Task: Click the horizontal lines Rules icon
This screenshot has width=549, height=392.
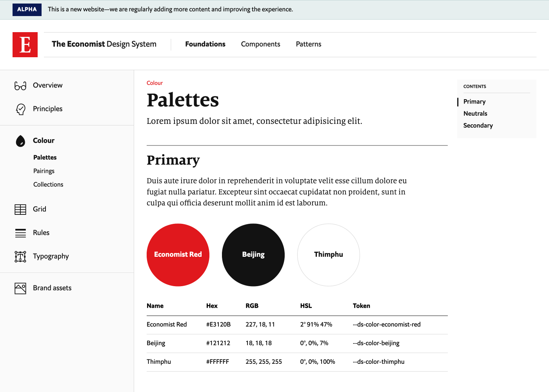Action: [x=20, y=233]
